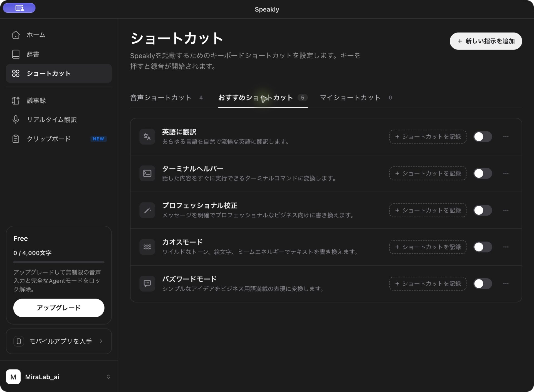Click the プロフェッショナル校正 title text
The image size is (534, 392).
(200, 205)
